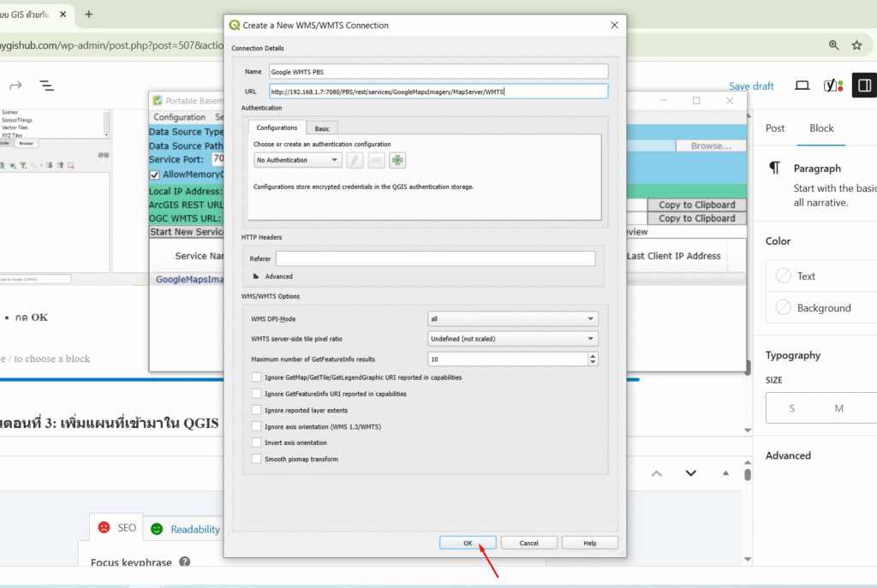877x588 pixels.
Task: Check Ignore GetMap/GetTile/GetLegendGraphic URI option
Action: [256, 377]
